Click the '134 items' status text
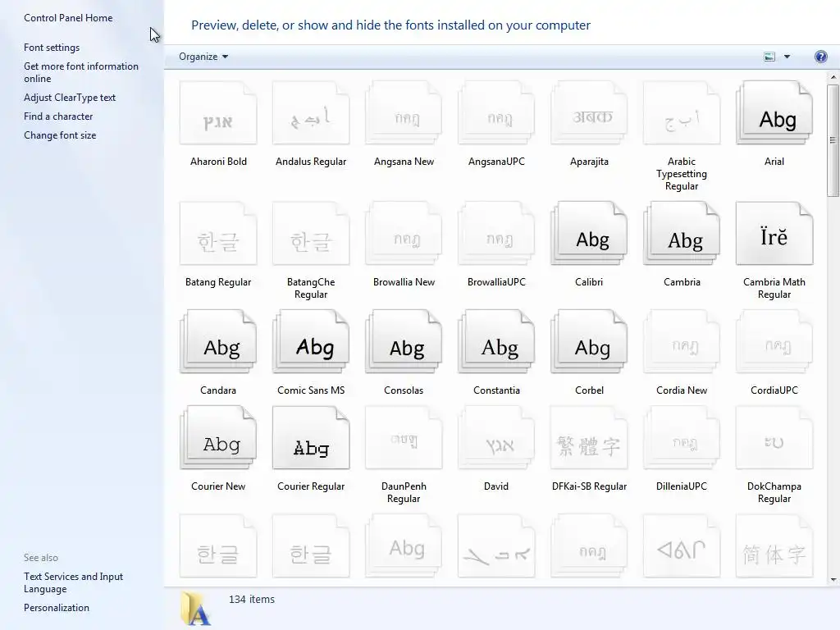Screen dimensions: 840x630 tap(252, 599)
